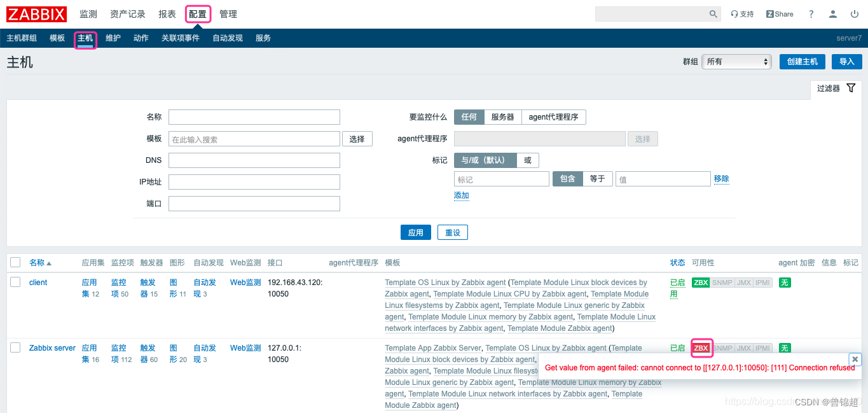
Task: Click 移除 tag link
Action: [x=722, y=179]
